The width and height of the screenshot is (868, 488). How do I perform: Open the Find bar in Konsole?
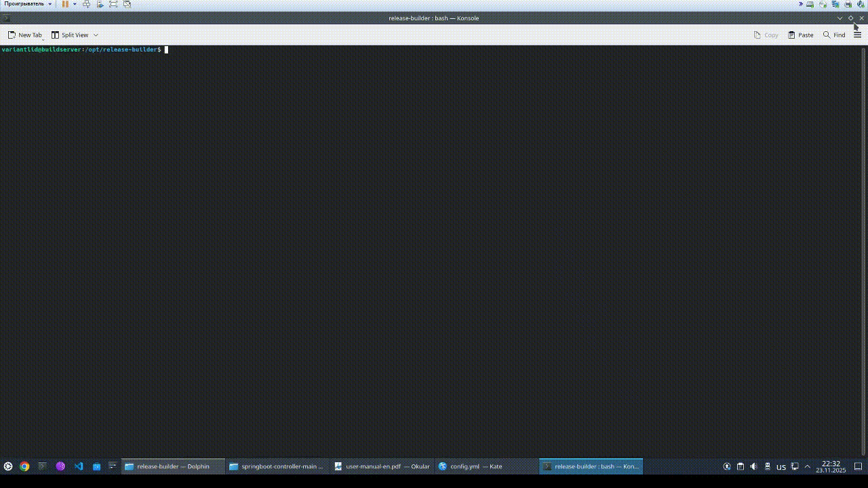coord(833,35)
